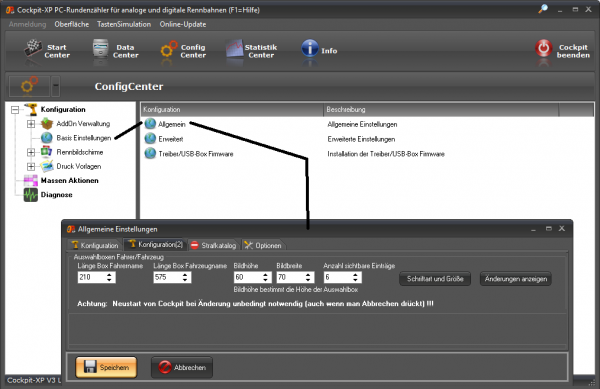Expand the Druck Vorlagen tree node
Screen dimensions: 600x389
point(31,166)
